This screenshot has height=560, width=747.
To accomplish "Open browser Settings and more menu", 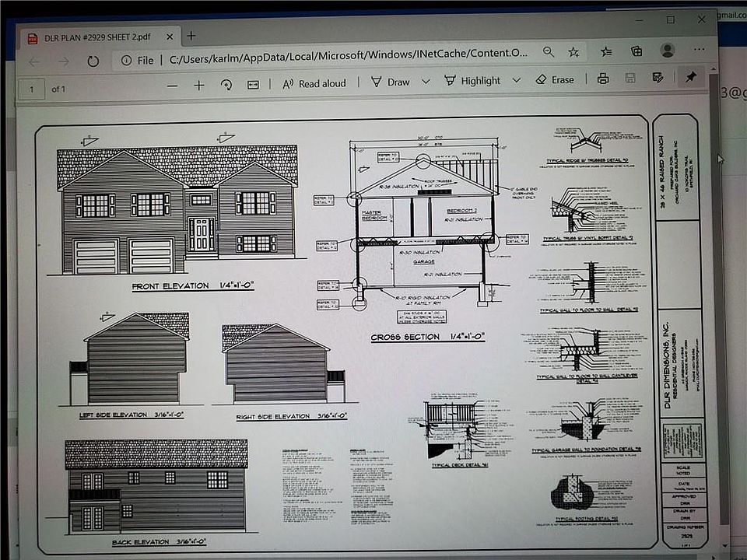I will [x=699, y=49].
